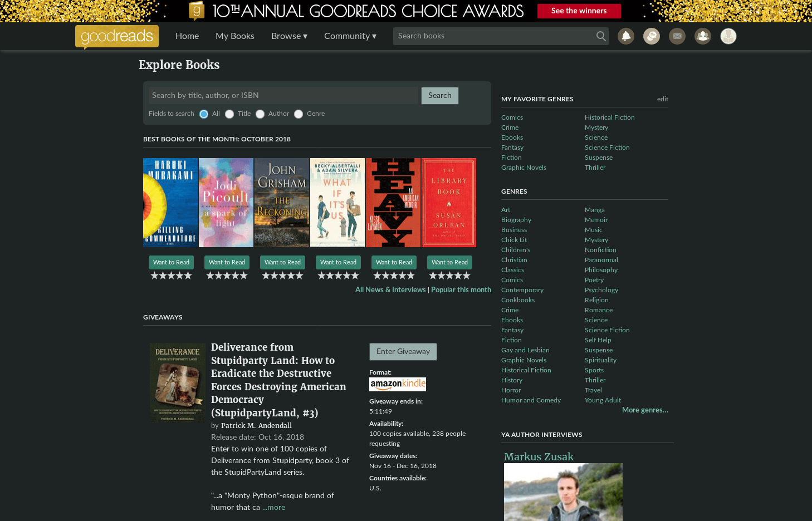Screen dimensions: 812x521
Task: Open Graphic Novels under My Favorite Genres
Action: pos(524,168)
